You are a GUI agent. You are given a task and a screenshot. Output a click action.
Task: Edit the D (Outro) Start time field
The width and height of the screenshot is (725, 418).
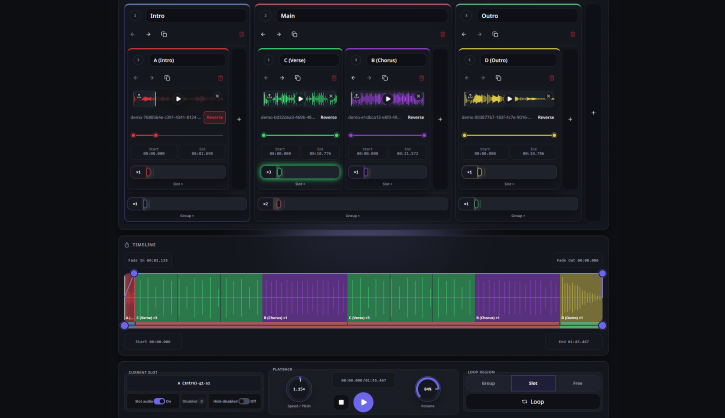(x=485, y=152)
